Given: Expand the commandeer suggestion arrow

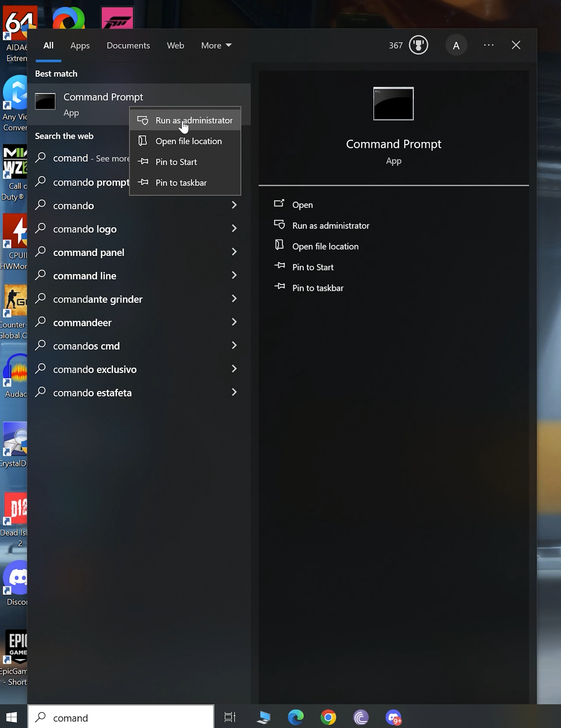Looking at the screenshot, I should tap(234, 322).
